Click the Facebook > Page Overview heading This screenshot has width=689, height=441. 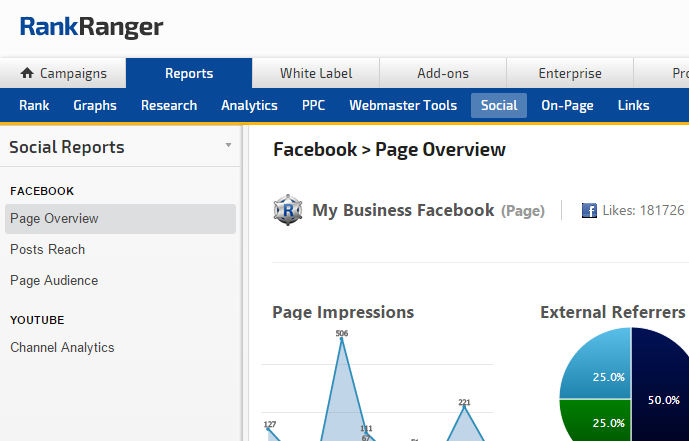coord(389,150)
